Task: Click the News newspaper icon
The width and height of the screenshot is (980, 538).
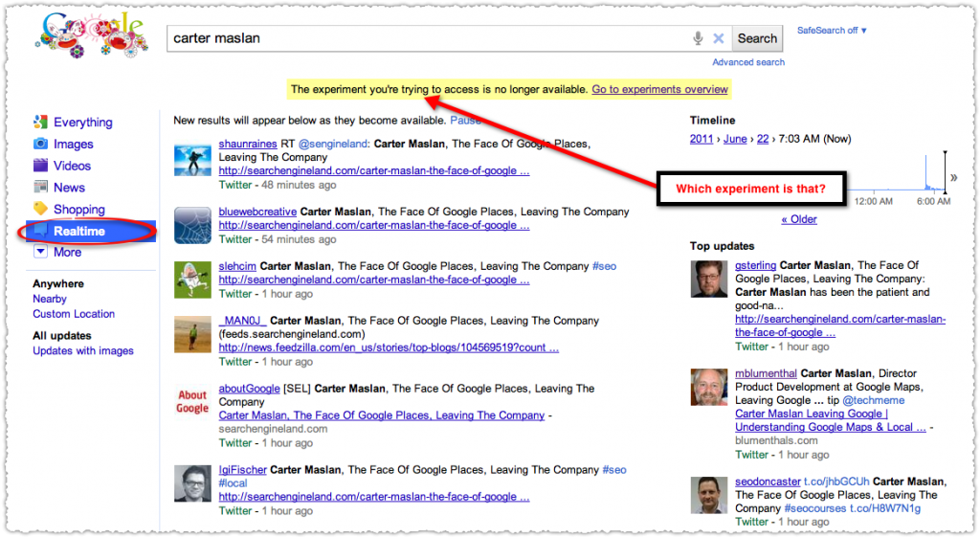Action: [40, 187]
